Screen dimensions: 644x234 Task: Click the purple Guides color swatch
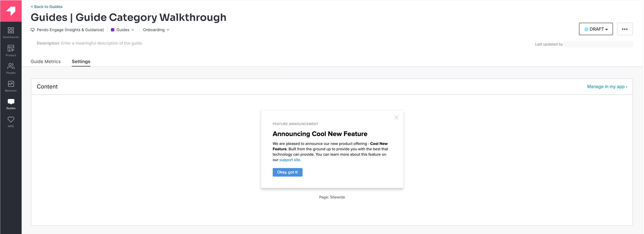tap(113, 30)
